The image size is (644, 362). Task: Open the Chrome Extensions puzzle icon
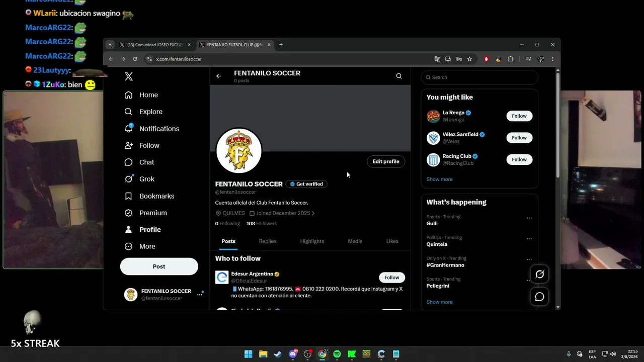(511, 59)
